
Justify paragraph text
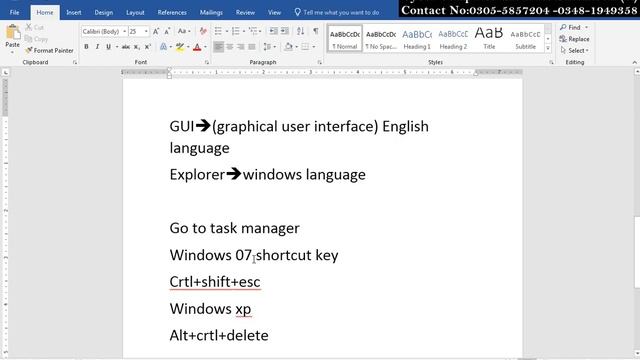coord(252,47)
